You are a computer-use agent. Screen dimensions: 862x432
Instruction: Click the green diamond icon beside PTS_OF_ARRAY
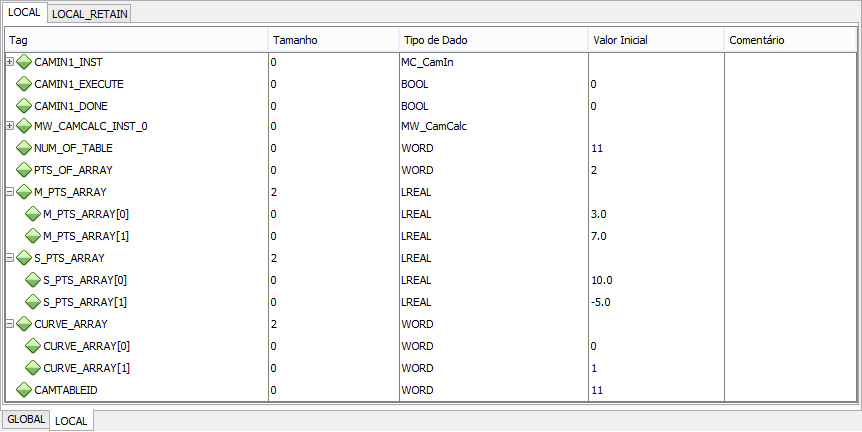[24, 170]
